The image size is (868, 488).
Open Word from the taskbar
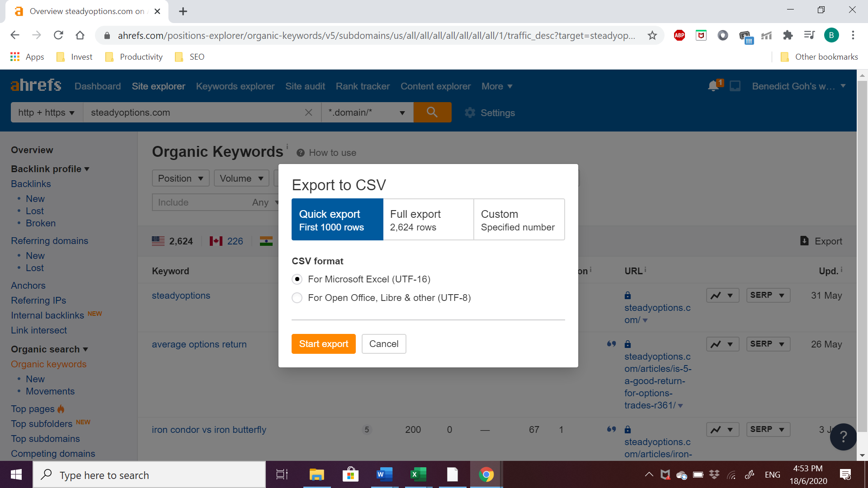tap(384, 474)
